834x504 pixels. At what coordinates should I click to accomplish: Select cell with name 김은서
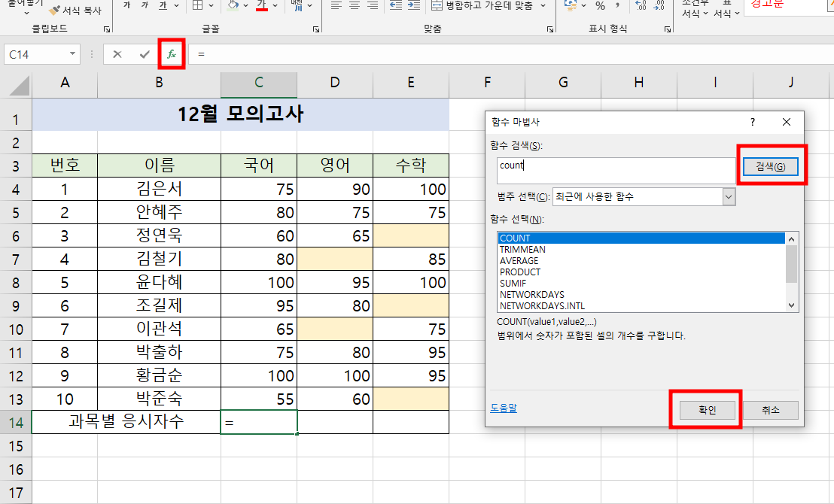(x=159, y=189)
